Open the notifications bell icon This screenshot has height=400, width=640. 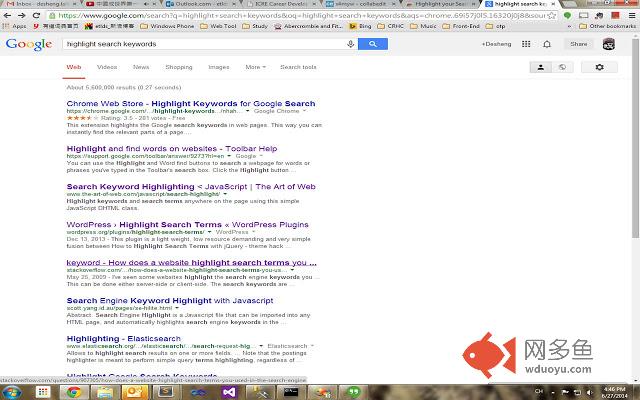coord(547,44)
